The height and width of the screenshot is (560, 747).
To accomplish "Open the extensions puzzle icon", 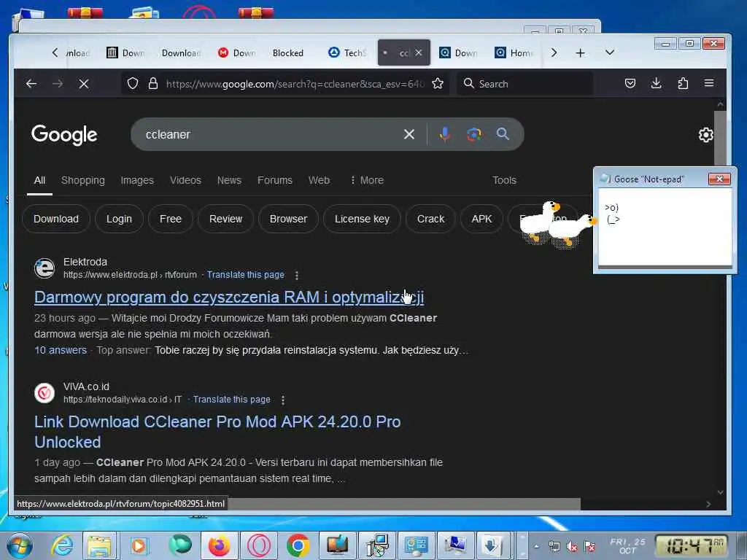I will tap(683, 84).
